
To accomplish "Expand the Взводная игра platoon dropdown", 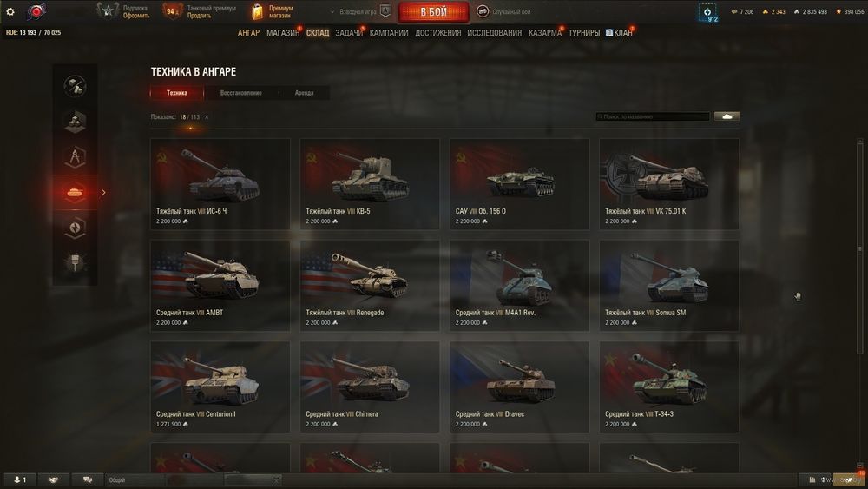I will (x=332, y=11).
